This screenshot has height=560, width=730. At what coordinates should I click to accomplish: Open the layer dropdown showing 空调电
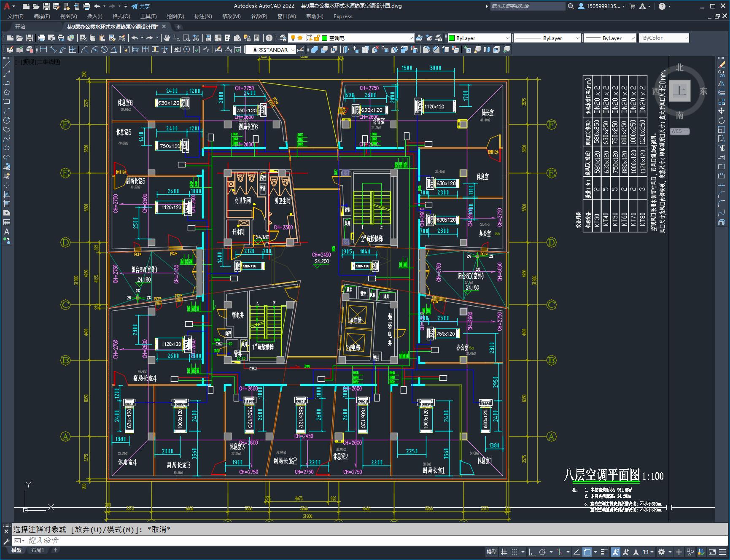coord(352,38)
